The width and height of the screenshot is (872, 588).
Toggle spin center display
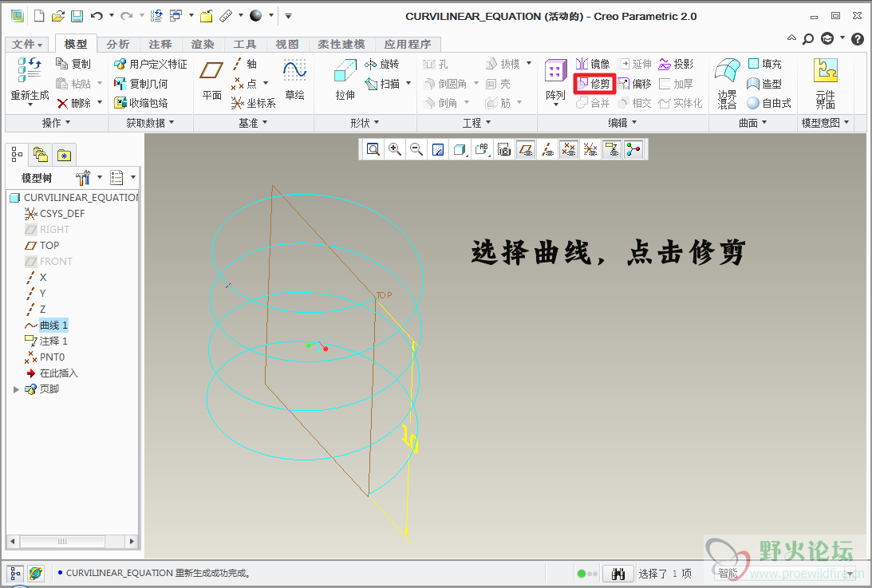pyautogui.click(x=633, y=149)
